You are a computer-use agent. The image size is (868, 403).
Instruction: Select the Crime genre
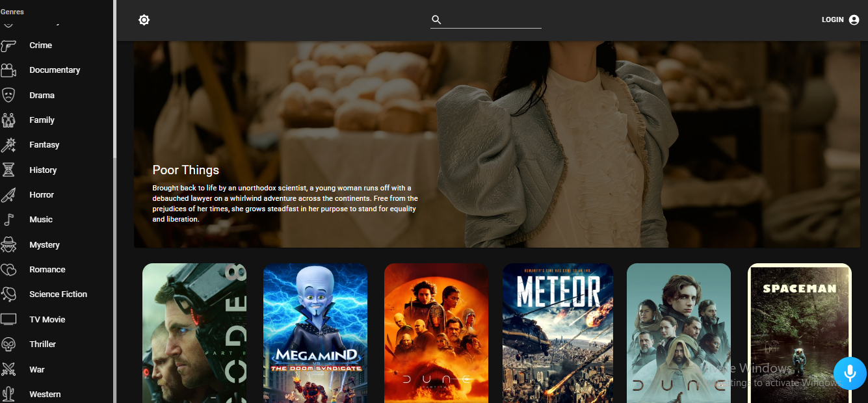point(40,45)
